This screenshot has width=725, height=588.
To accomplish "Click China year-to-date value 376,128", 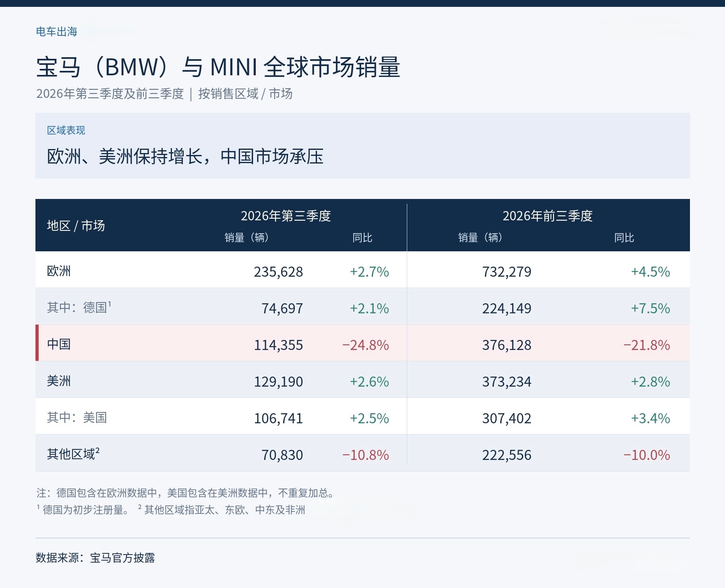I will [x=507, y=345].
